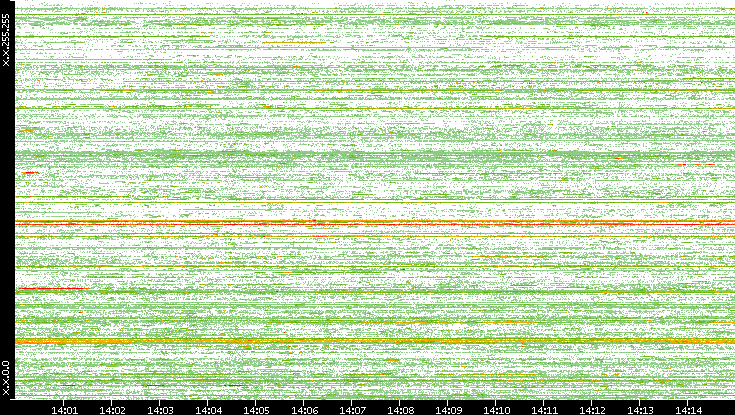Click the 14:13 time axis label
The width and height of the screenshot is (735, 415).
[640, 410]
